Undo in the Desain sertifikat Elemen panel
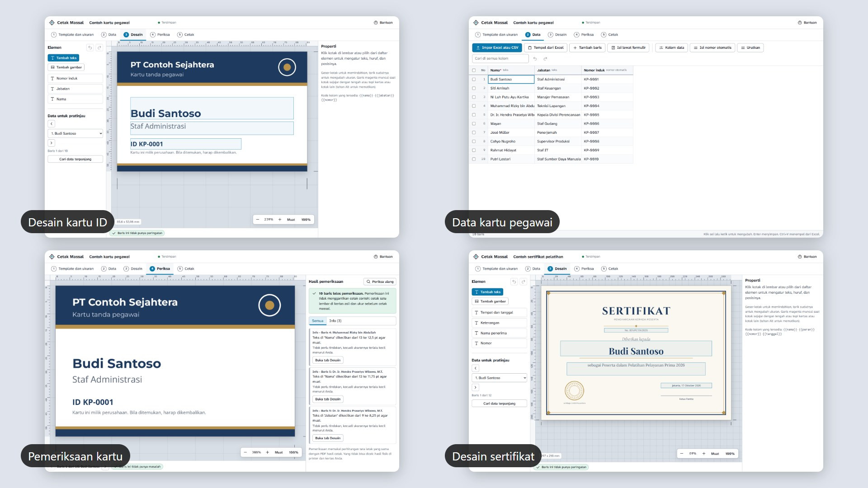 tap(514, 282)
